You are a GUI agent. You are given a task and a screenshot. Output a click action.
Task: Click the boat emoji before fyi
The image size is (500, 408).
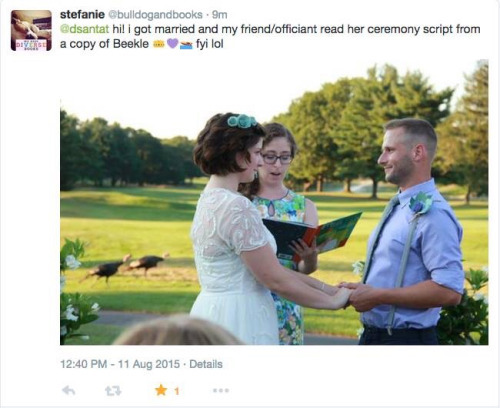click(186, 45)
